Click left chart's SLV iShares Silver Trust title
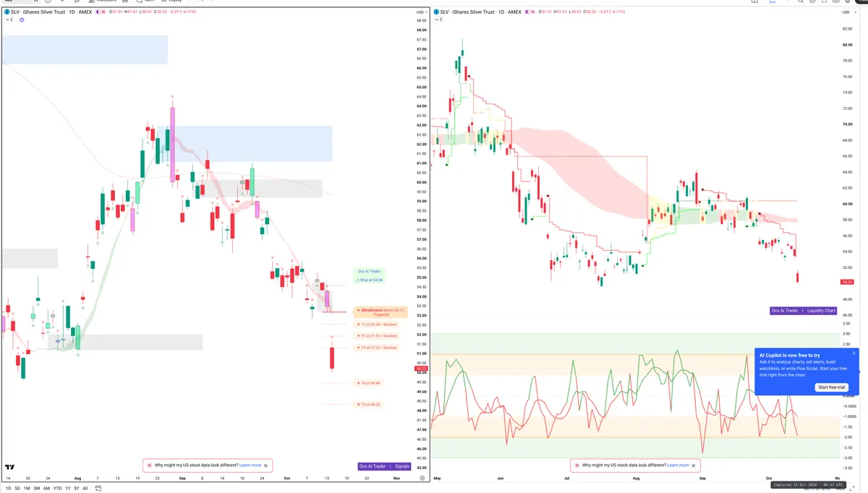868x493 pixels. point(51,12)
